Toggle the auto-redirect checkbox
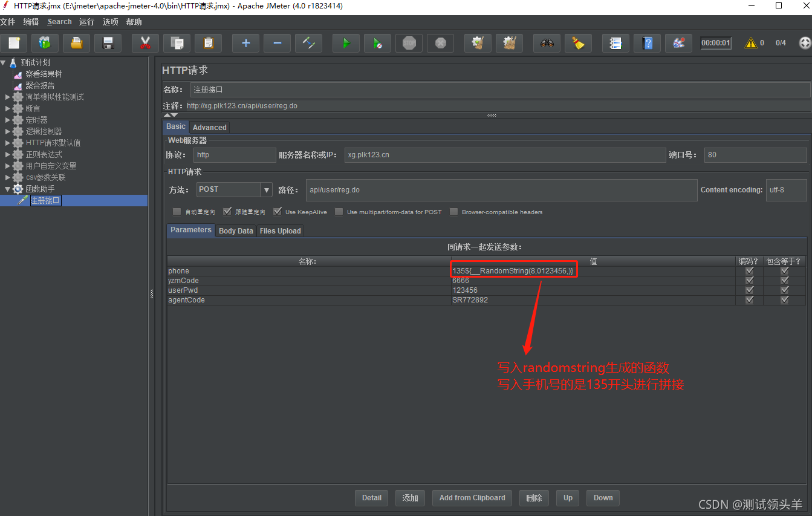Screen dimensions: 812x516 coord(177,212)
